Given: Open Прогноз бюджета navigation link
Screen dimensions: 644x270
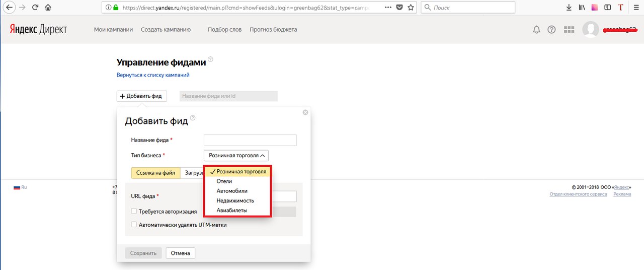Looking at the screenshot, I should coord(273,30).
